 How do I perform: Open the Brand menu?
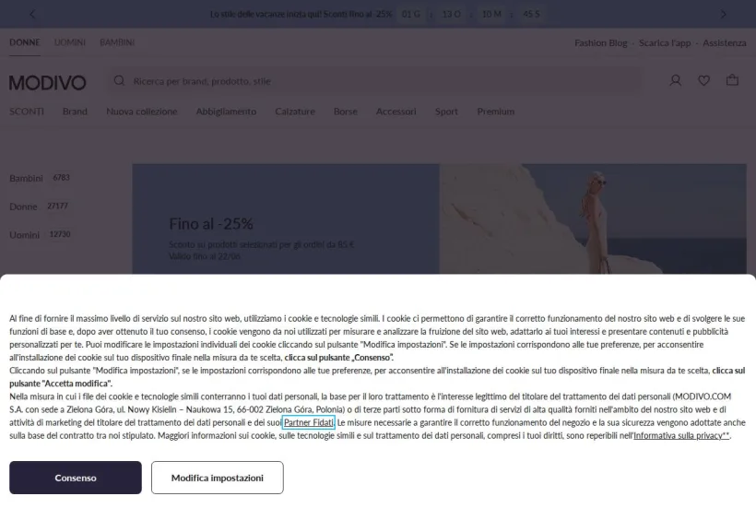click(x=75, y=112)
